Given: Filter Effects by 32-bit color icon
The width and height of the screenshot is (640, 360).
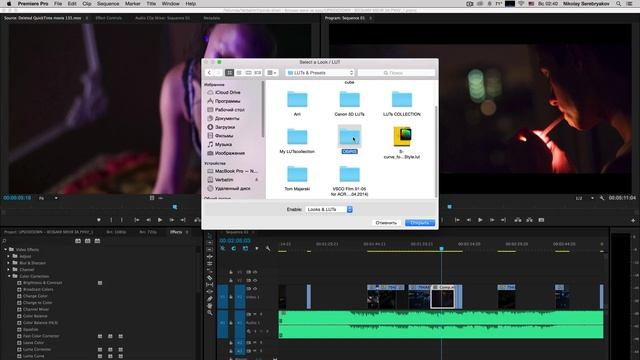Looking at the screenshot, I should (87, 241).
